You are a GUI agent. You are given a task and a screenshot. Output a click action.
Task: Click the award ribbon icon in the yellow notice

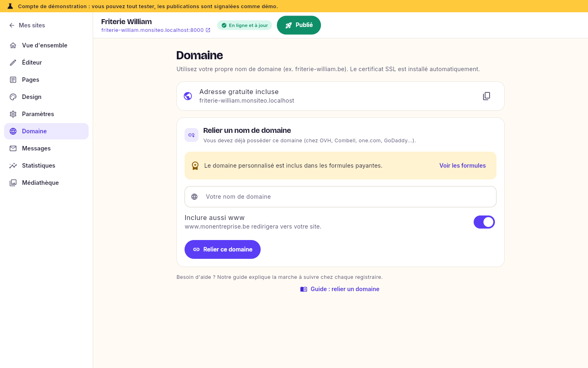195,166
